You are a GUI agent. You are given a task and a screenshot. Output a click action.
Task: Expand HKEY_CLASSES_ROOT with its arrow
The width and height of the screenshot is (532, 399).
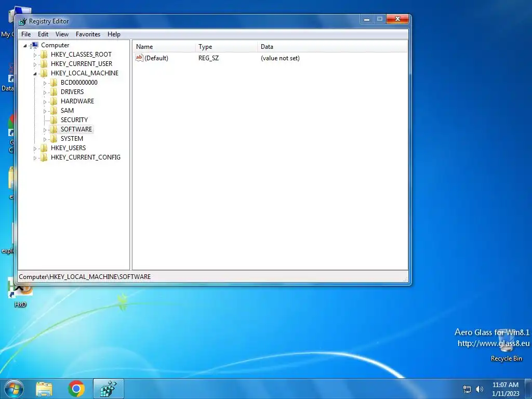[x=35, y=55]
